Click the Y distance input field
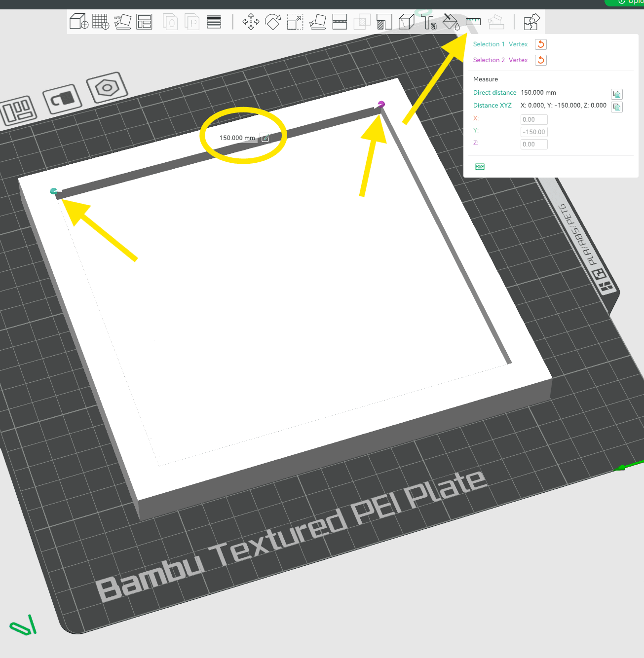Viewport: 644px width, 658px height. tap(534, 132)
